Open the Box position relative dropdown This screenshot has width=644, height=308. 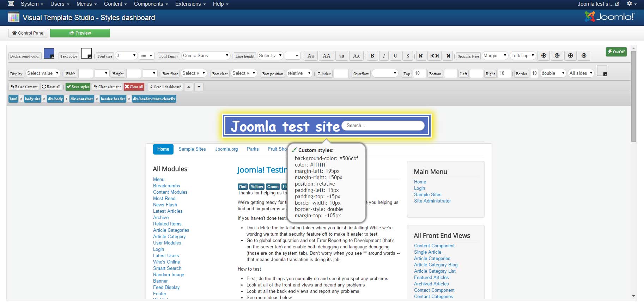[x=299, y=73]
